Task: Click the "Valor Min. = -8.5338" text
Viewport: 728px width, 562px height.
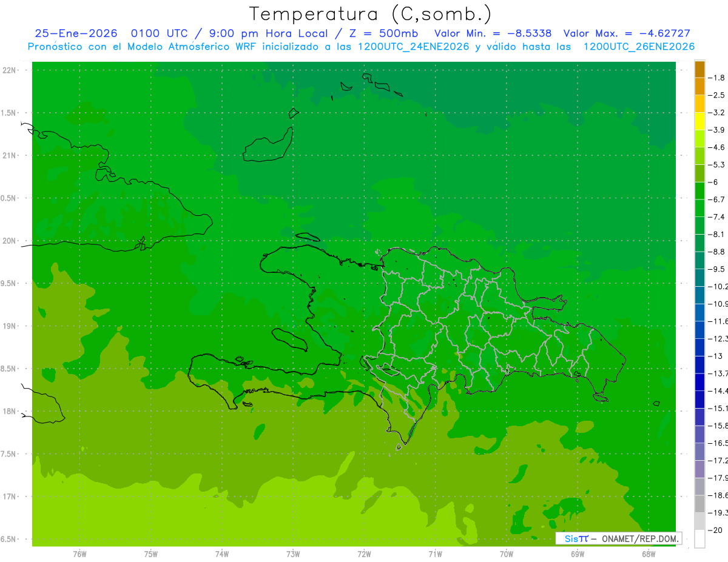Action: (x=493, y=34)
